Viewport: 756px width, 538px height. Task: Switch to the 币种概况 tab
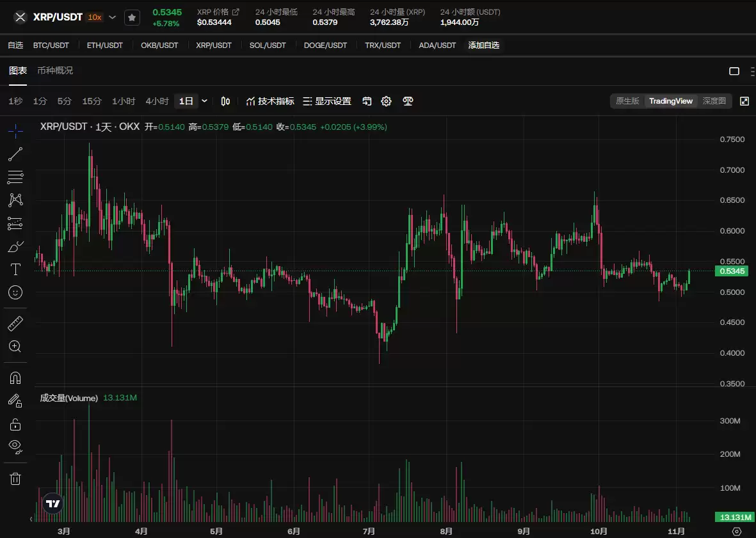[56, 70]
